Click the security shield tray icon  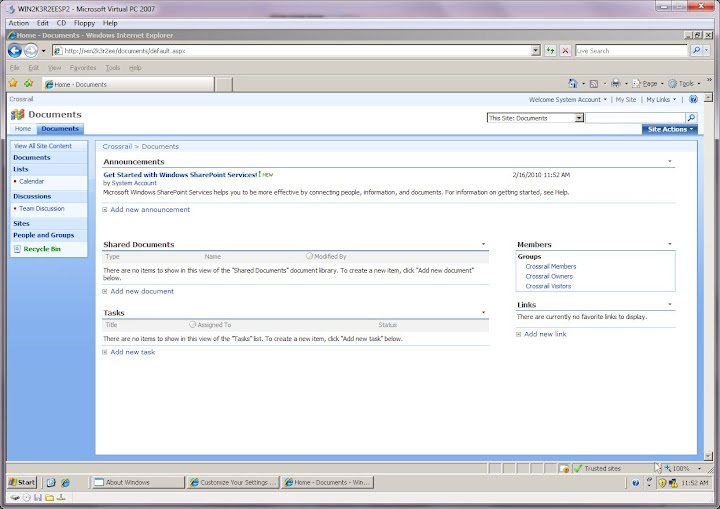click(662, 483)
